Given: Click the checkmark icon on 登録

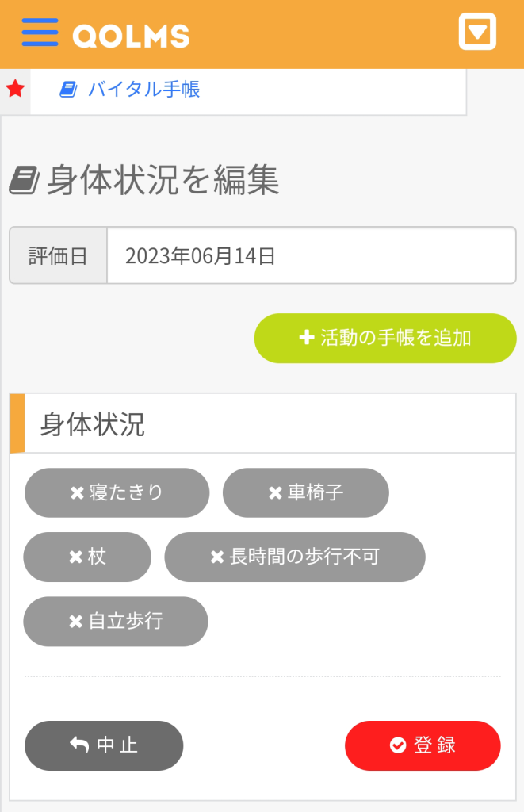Looking at the screenshot, I should (x=398, y=745).
